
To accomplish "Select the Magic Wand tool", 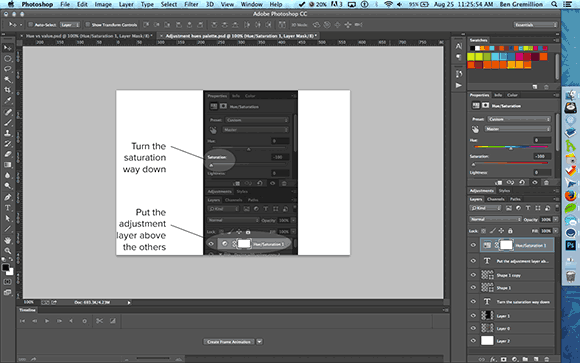I will tap(7, 79).
